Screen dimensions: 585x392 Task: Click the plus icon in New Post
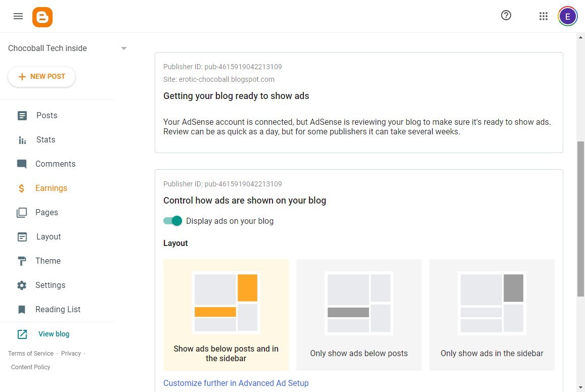[x=22, y=77]
